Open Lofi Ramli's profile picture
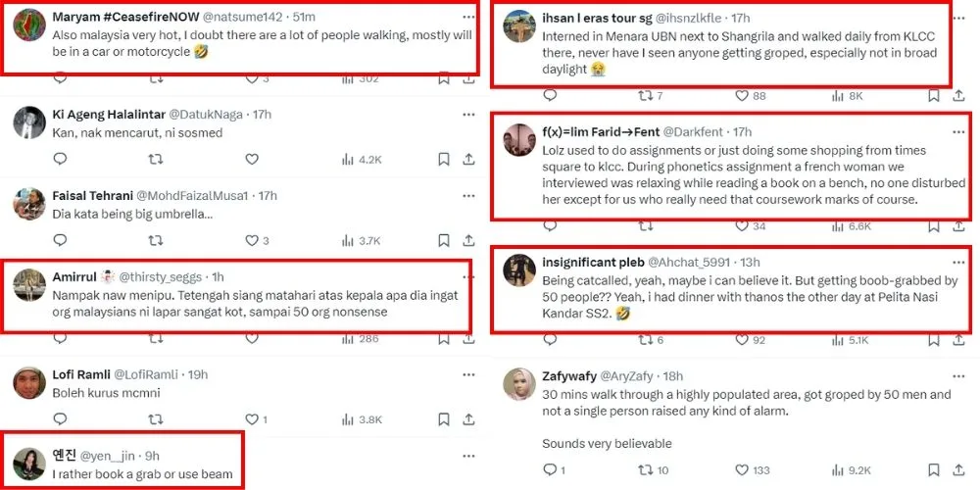980x490 pixels. pyautogui.click(x=28, y=383)
